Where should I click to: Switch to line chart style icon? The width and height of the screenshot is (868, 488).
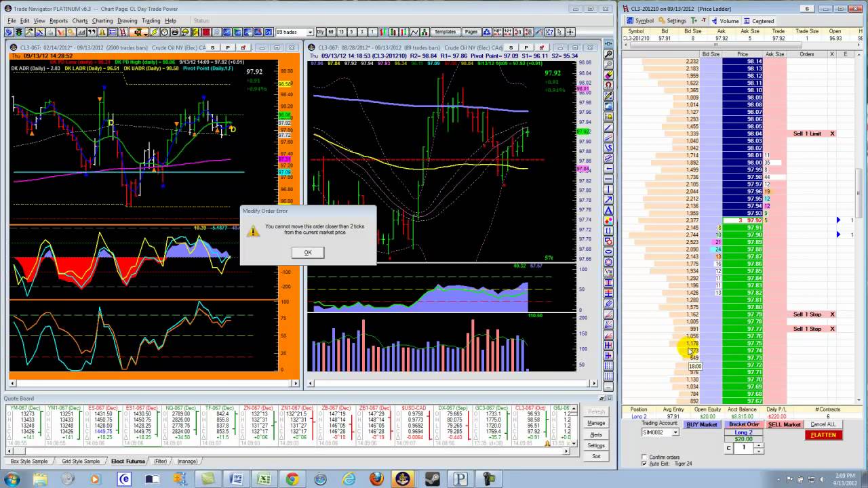(414, 32)
